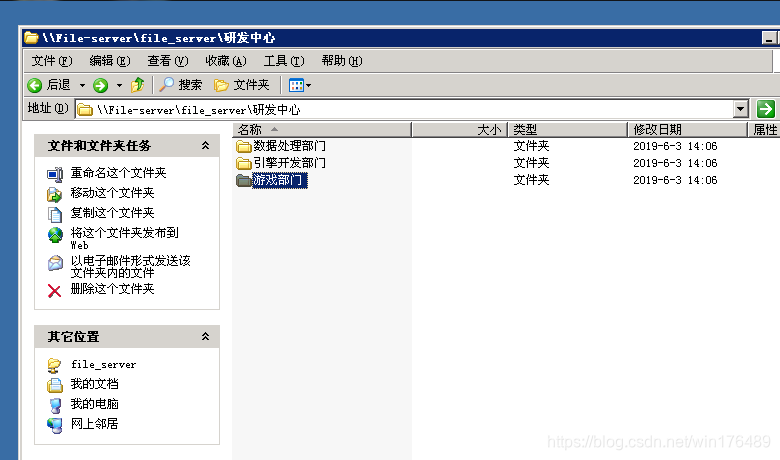Screen dimensions: 780x460
Task: Sort by 大小 column header
Action: (459, 130)
